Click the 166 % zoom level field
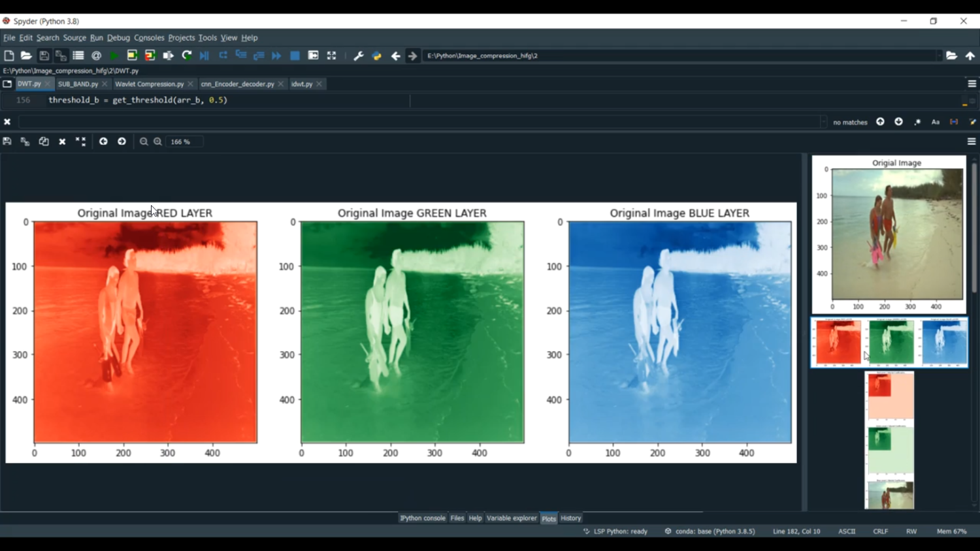This screenshot has width=980, height=551. pos(184,142)
